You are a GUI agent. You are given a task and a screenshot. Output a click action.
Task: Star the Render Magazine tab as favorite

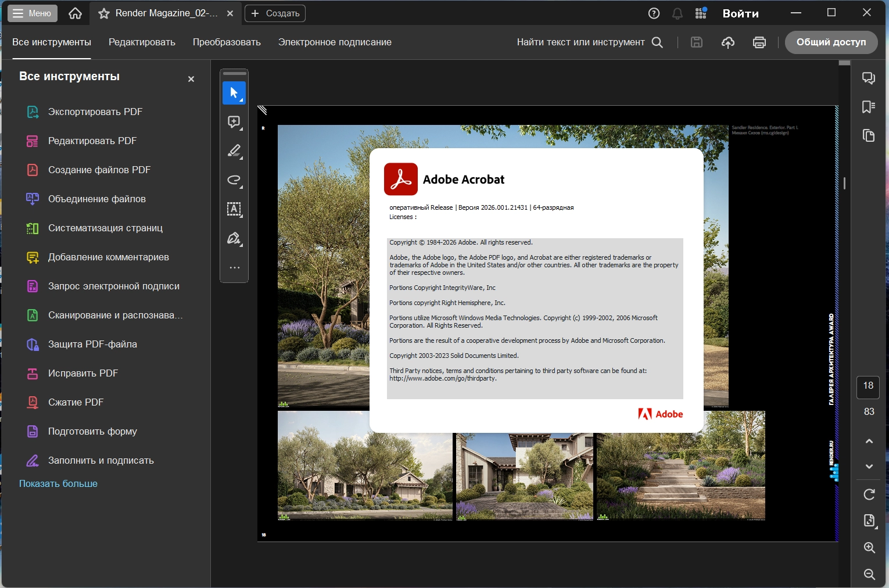[x=104, y=13]
